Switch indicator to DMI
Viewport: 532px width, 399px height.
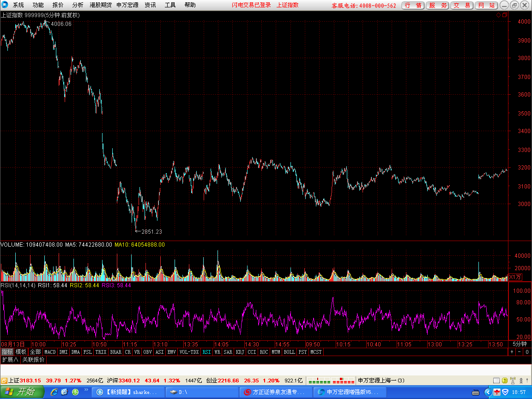[x=63, y=352]
